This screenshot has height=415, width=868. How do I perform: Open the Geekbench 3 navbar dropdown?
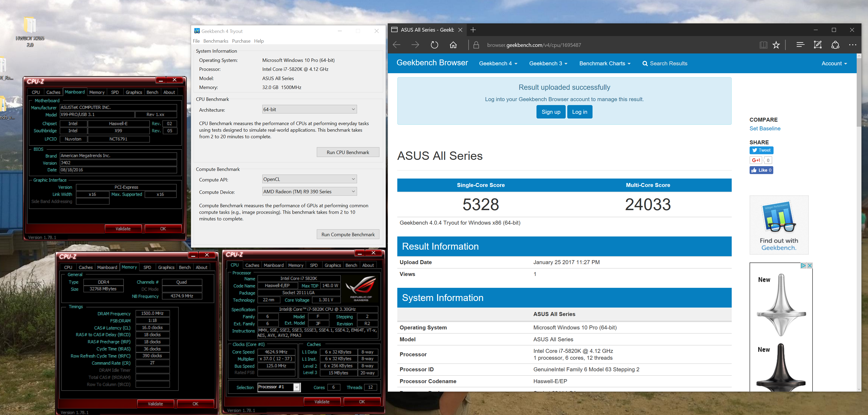pos(548,63)
